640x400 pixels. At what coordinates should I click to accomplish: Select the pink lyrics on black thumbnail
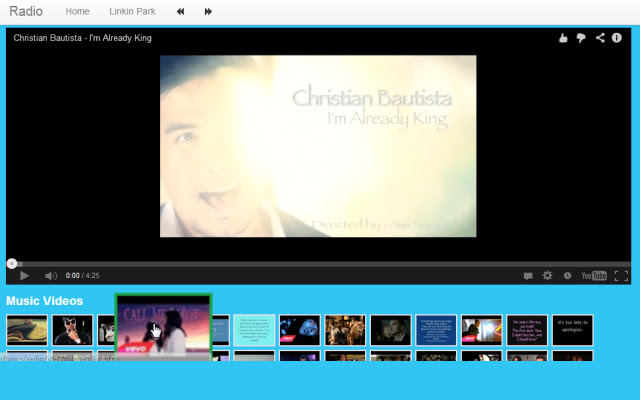click(527, 330)
